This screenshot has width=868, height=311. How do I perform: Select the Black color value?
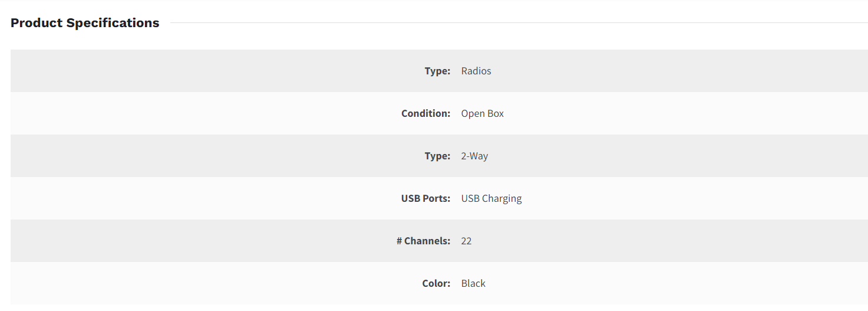pos(473,283)
